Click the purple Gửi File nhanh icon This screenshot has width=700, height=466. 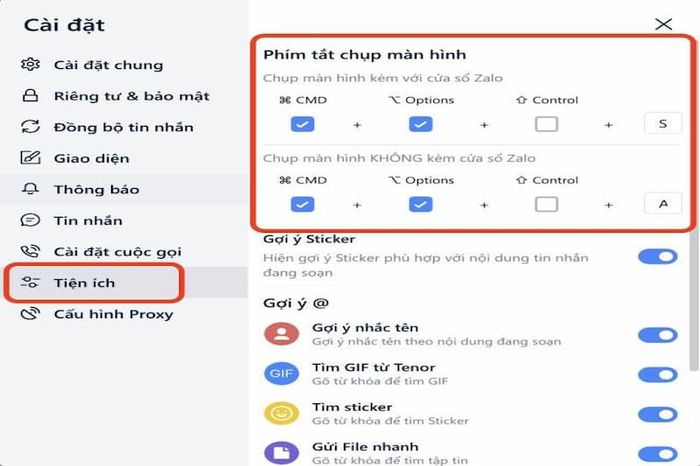[281, 453]
